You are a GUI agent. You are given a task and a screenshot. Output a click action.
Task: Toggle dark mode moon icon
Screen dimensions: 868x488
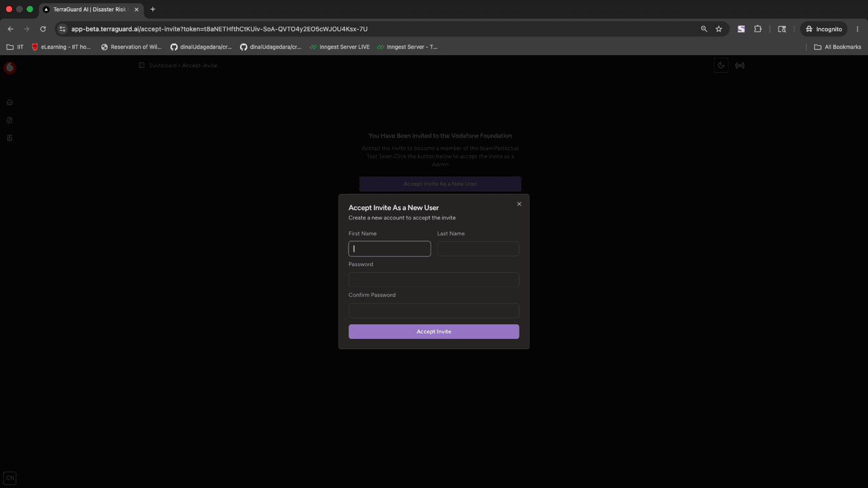(721, 65)
